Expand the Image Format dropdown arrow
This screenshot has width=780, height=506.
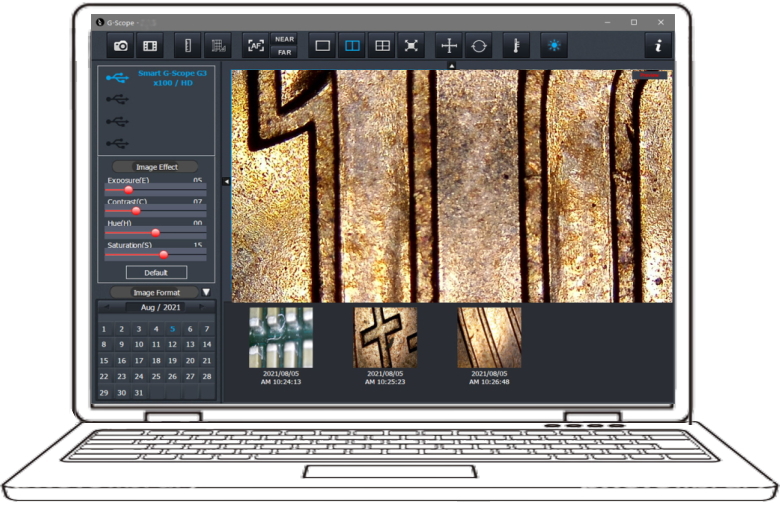[206, 292]
